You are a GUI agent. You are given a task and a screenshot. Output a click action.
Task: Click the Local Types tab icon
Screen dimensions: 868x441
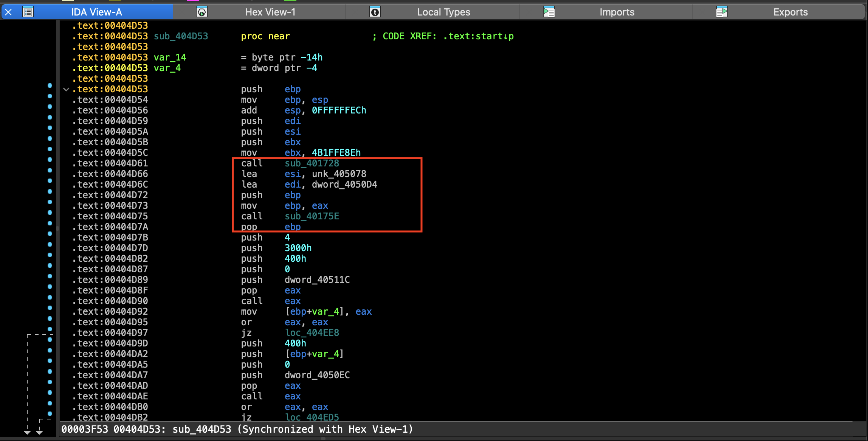pos(375,12)
